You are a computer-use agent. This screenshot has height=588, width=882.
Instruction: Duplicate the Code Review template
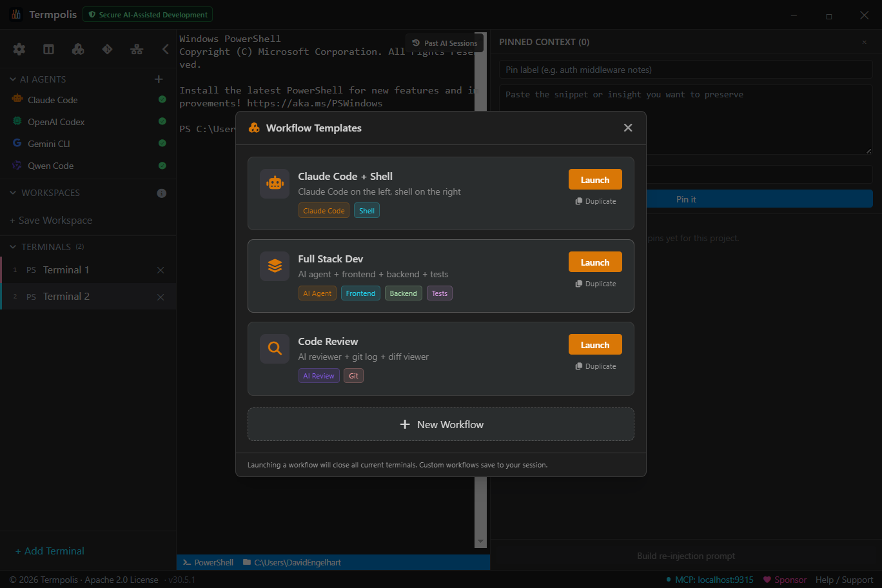point(596,366)
